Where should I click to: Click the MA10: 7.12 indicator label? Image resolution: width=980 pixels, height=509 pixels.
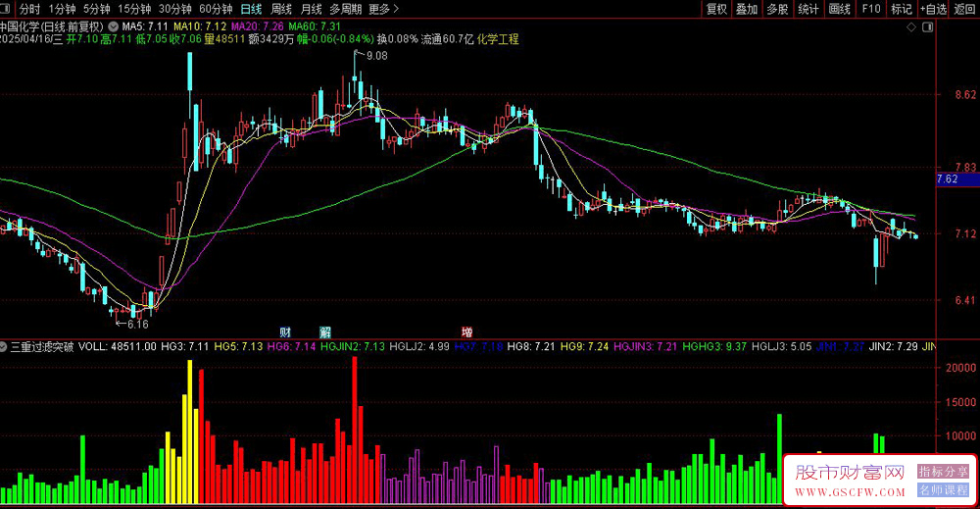200,26
